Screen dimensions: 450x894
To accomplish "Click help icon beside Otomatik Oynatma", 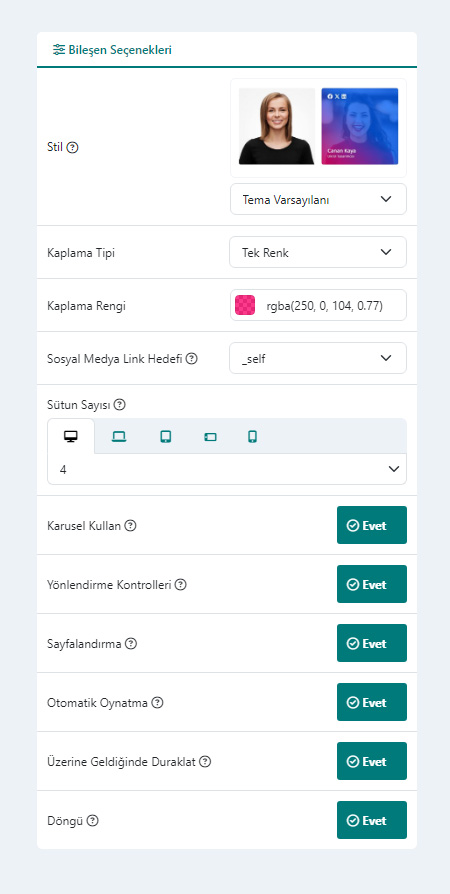I will [x=157, y=702].
